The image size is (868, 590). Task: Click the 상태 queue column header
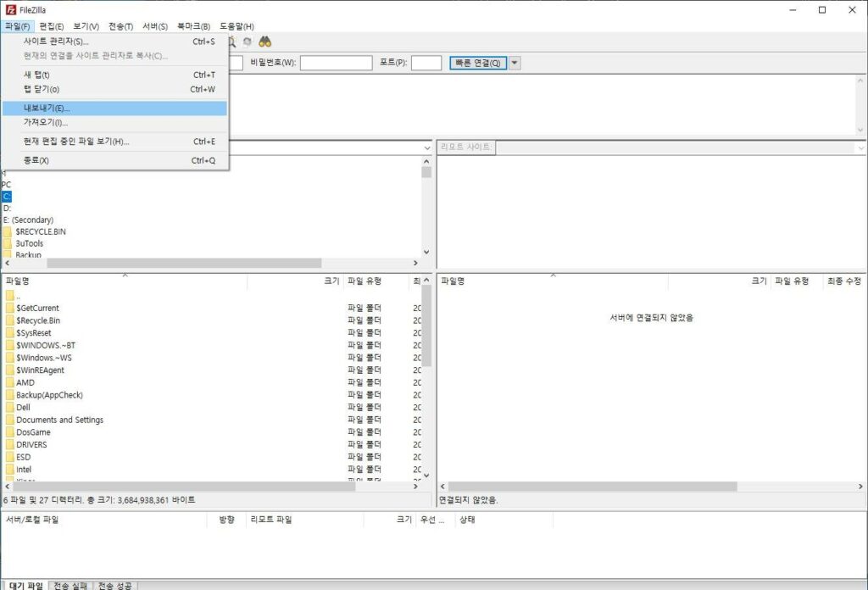[x=504, y=520]
